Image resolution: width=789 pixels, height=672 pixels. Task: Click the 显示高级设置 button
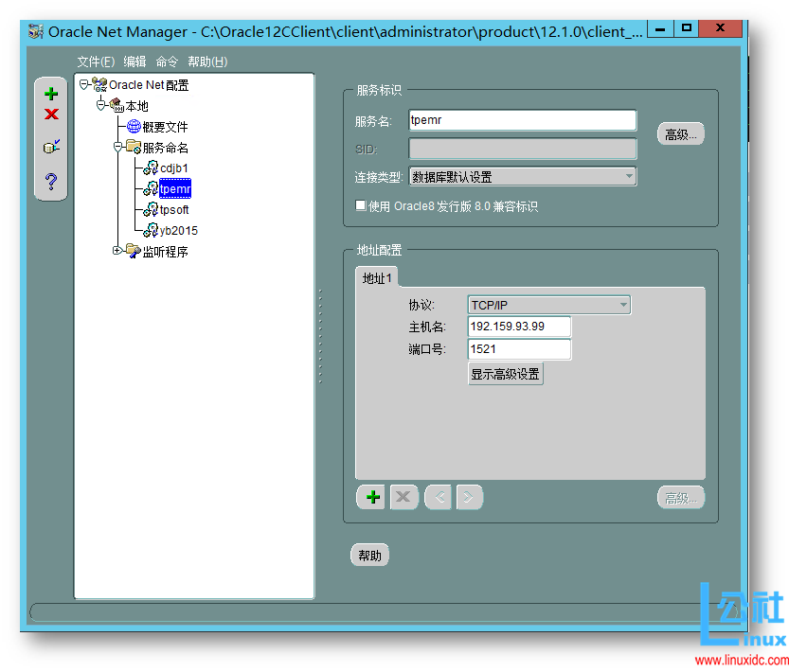(x=506, y=373)
